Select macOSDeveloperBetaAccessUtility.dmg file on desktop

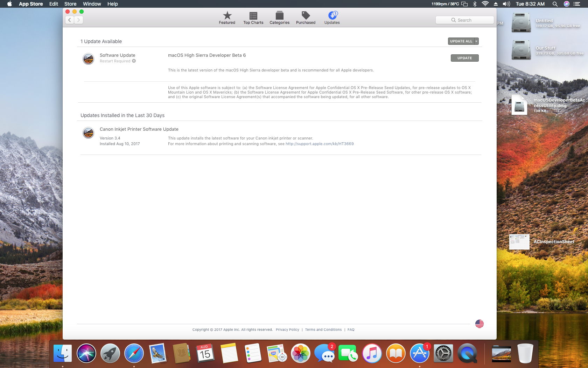[519, 105]
